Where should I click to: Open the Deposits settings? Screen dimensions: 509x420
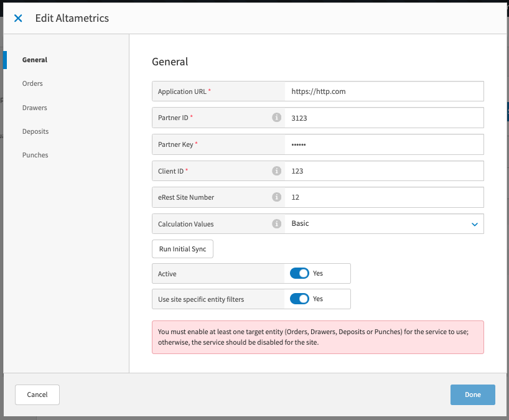click(35, 131)
